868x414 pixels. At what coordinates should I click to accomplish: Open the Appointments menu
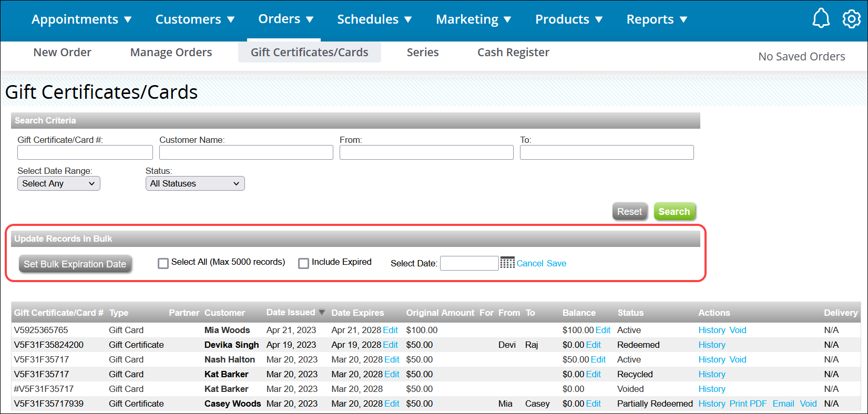pos(81,19)
